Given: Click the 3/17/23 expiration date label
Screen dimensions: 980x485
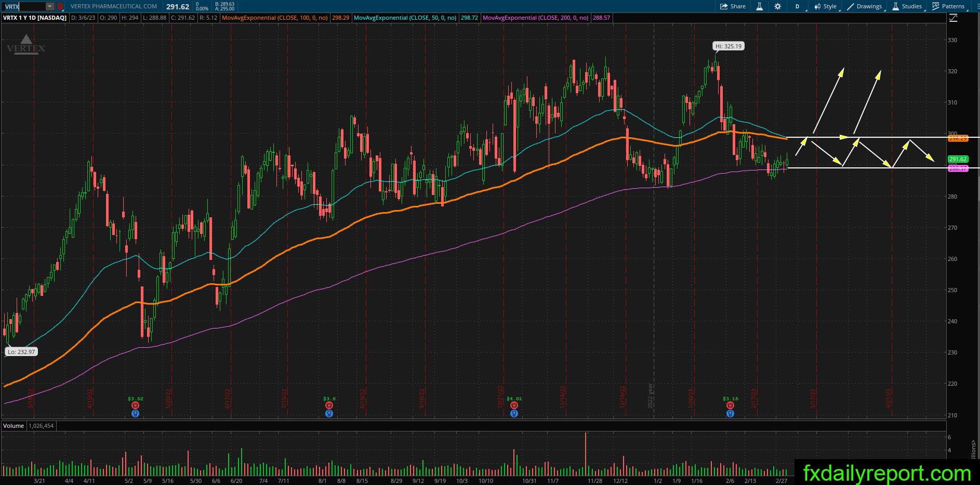Looking at the screenshot, I should coord(814,398).
